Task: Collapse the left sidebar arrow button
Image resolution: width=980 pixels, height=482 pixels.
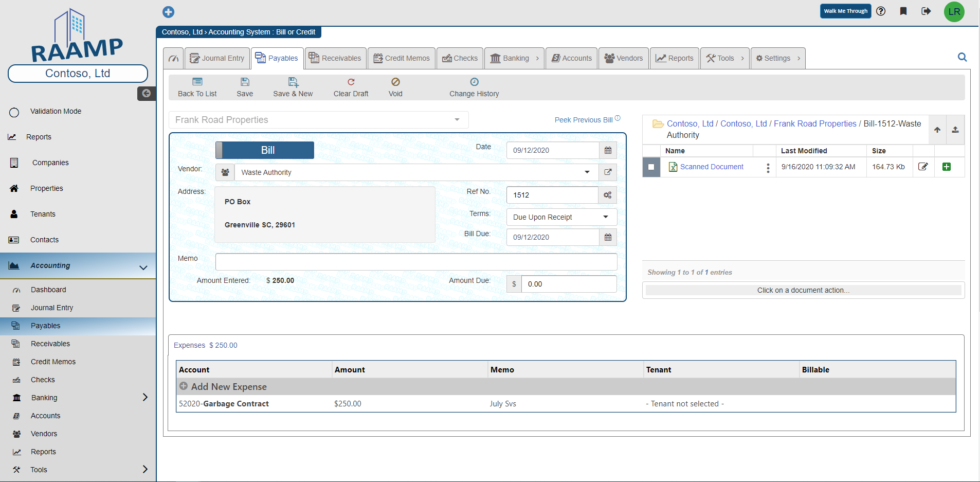Action: [147, 93]
